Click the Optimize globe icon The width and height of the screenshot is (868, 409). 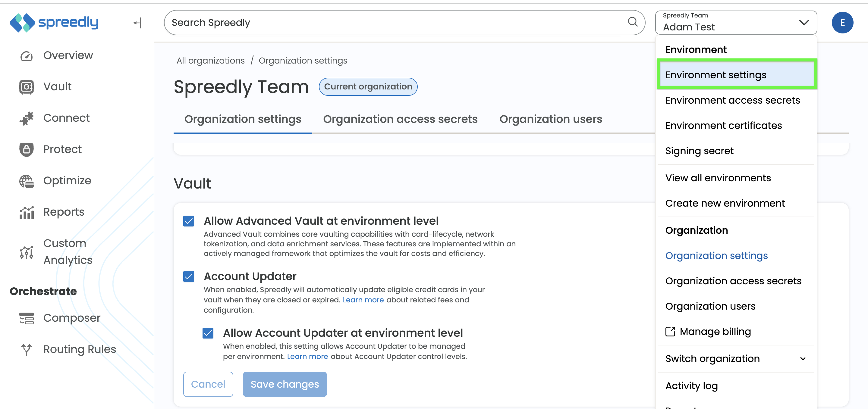tap(26, 181)
